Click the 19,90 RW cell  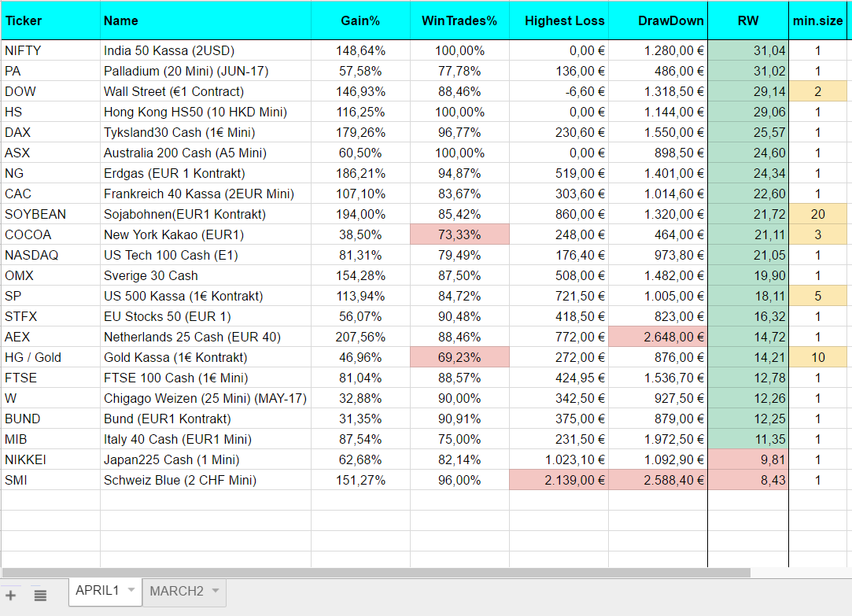click(748, 275)
